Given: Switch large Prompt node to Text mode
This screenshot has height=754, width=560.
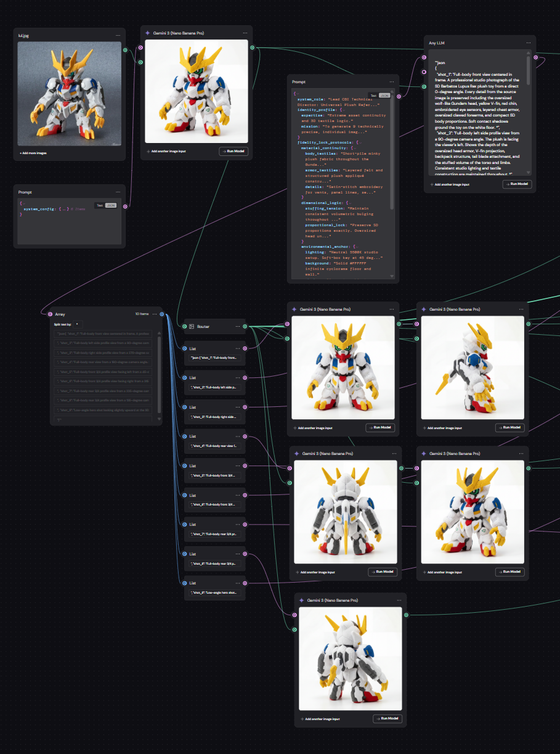Looking at the screenshot, I should 373,96.
